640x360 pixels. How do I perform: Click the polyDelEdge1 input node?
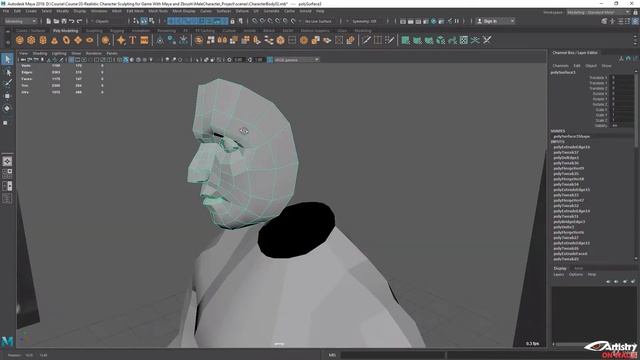point(566,158)
